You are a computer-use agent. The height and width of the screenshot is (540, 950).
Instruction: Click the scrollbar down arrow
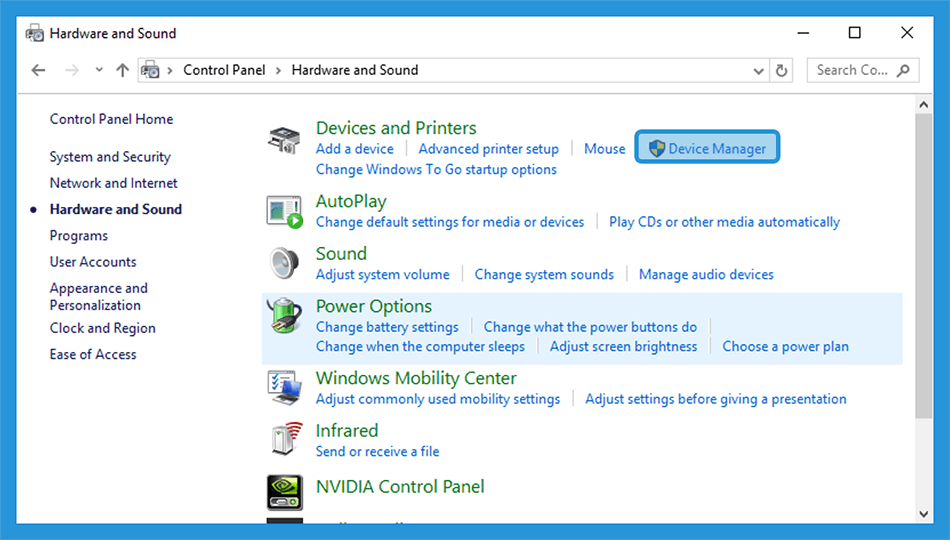pyautogui.click(x=923, y=515)
